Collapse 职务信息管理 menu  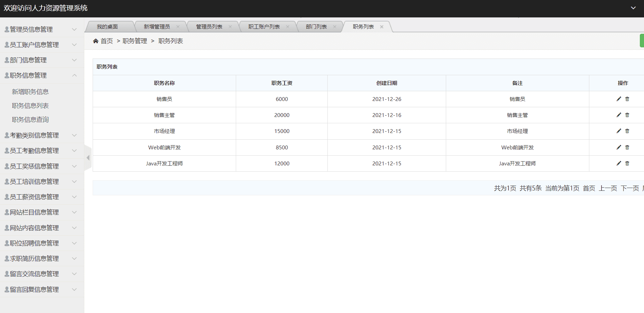pyautogui.click(x=42, y=75)
